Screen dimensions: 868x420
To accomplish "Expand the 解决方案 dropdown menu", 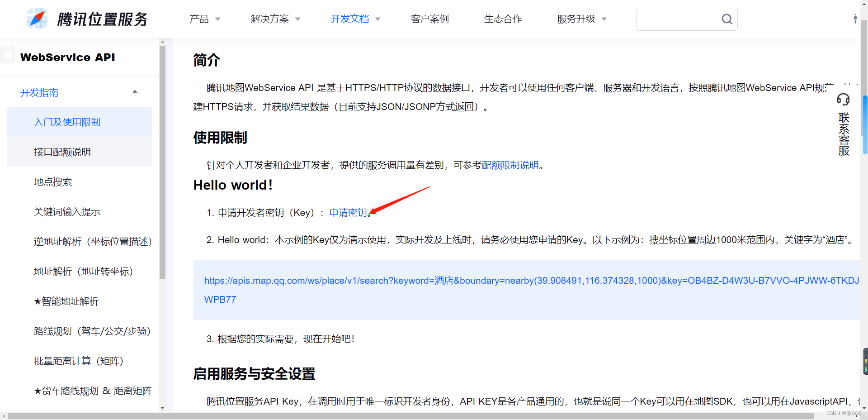I will [x=275, y=19].
